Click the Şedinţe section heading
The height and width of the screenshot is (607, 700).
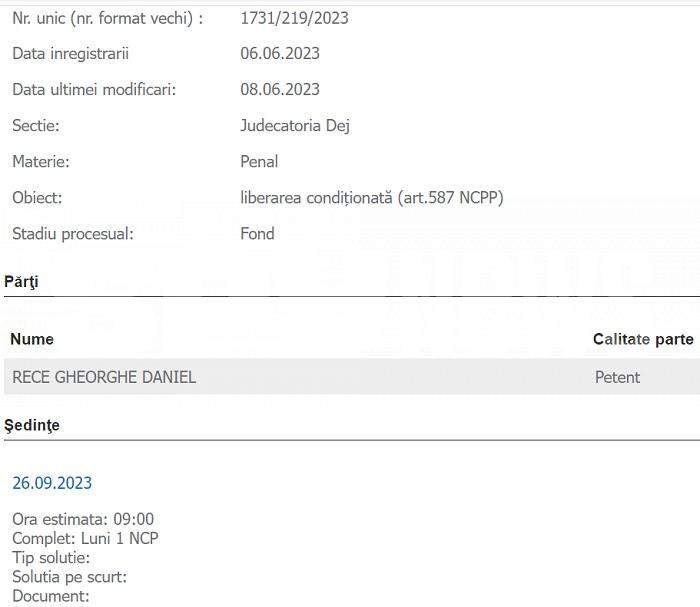(32, 425)
